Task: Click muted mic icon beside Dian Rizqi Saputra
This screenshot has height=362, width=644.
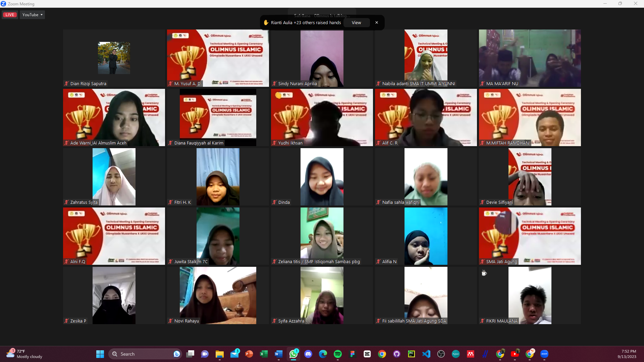Action: [x=66, y=84]
